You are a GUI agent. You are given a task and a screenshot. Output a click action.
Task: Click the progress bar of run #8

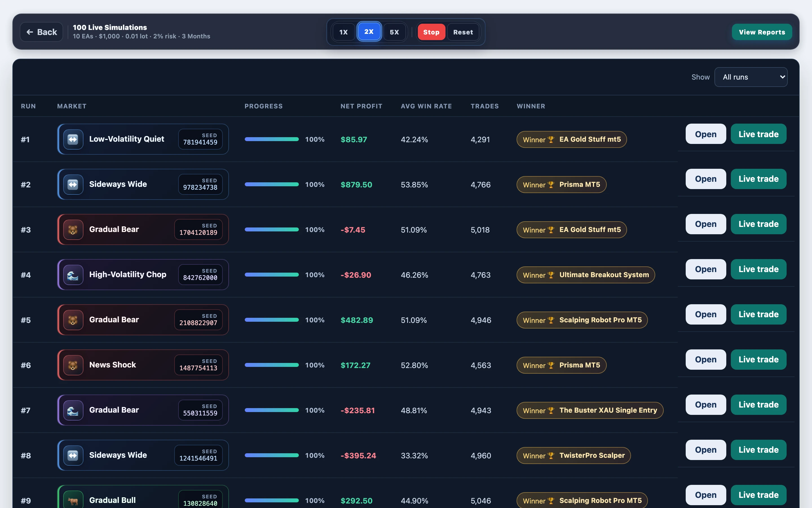pos(272,455)
